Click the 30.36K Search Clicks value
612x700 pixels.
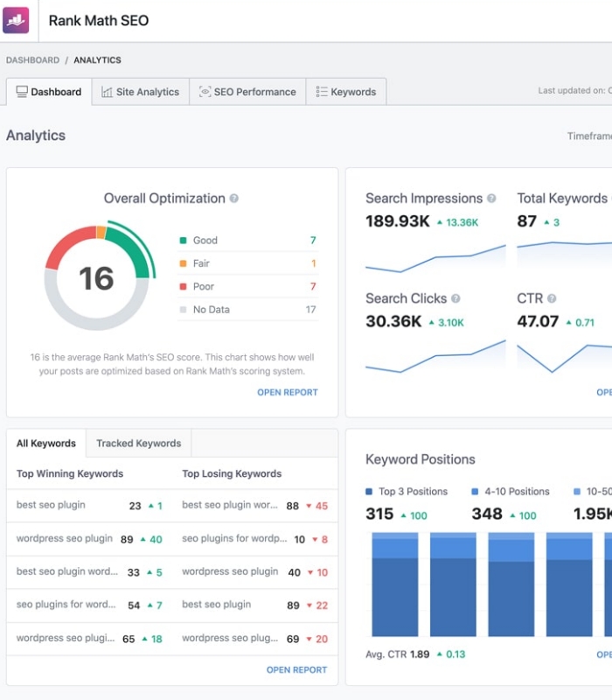393,321
